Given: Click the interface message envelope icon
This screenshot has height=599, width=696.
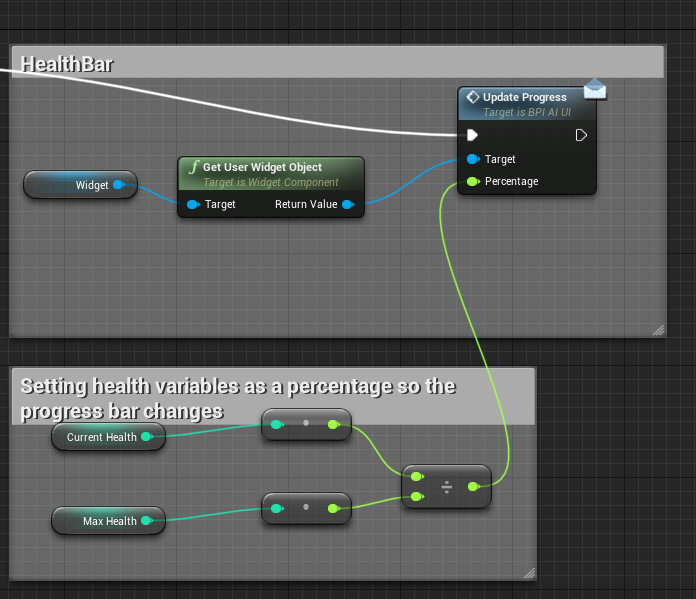Looking at the screenshot, I should [x=595, y=90].
